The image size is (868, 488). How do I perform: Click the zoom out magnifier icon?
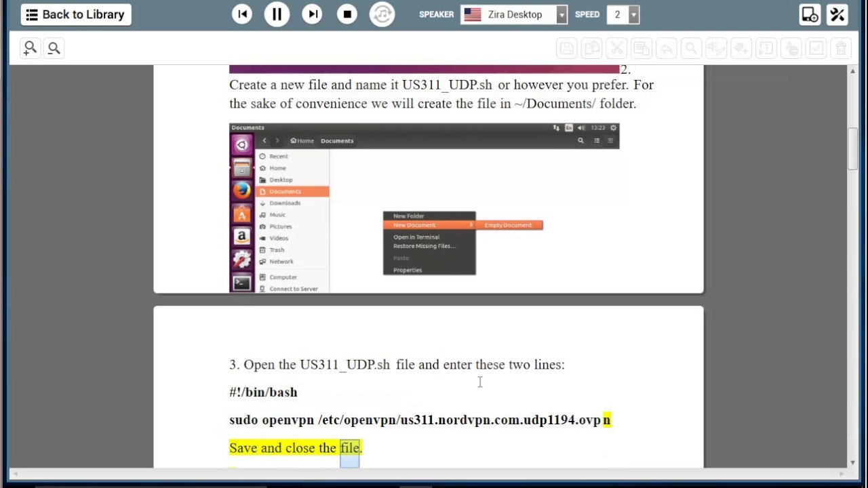click(54, 48)
